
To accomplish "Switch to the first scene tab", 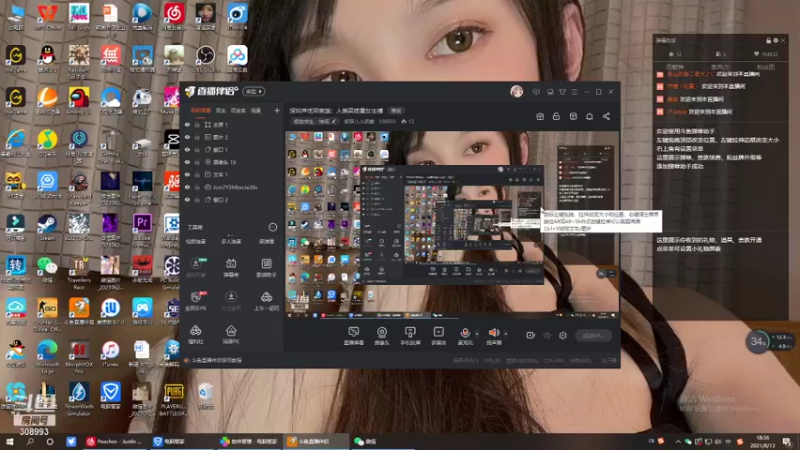I will (201, 110).
